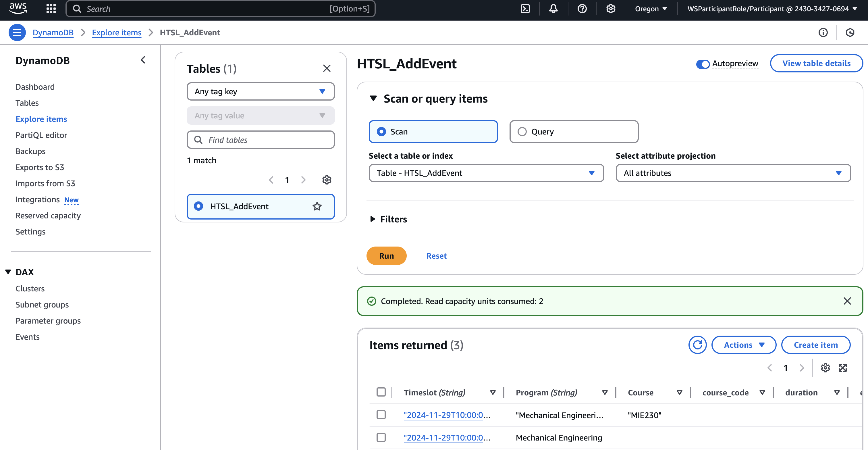Select the Query radio option
868x450 pixels.
522,131
